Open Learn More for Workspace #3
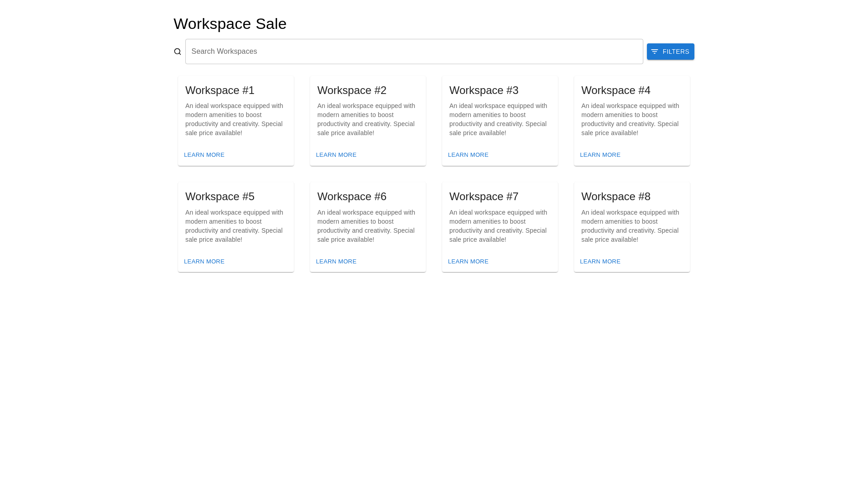 point(468,155)
